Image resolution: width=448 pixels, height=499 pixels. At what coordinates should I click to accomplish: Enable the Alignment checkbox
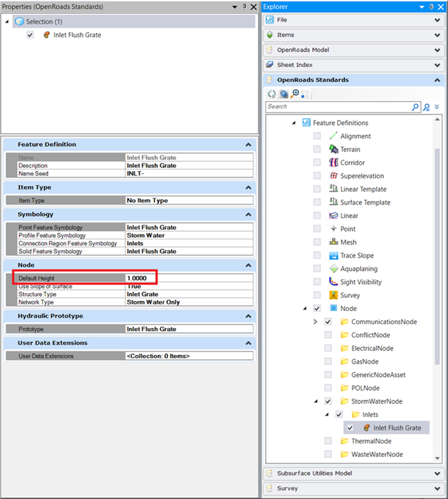pos(317,136)
